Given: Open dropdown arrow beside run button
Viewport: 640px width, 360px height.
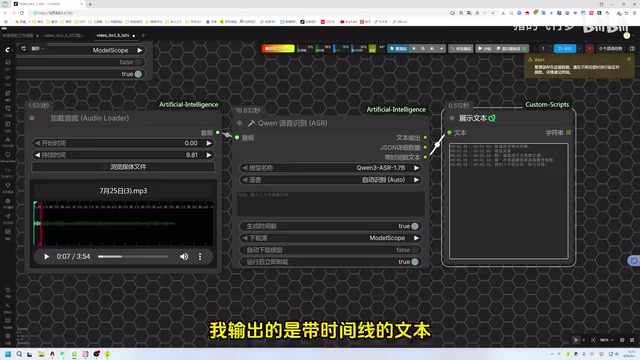Looking at the screenshot, I should pos(580,49).
